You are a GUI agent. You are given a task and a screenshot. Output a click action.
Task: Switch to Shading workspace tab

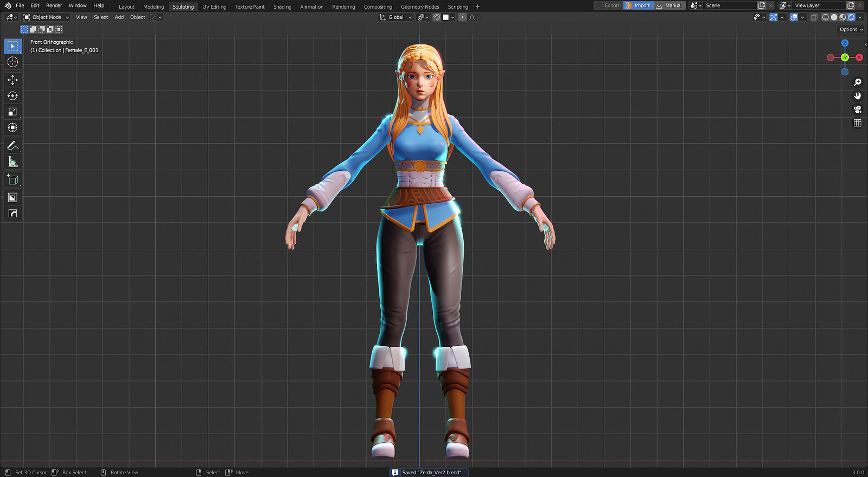click(282, 7)
